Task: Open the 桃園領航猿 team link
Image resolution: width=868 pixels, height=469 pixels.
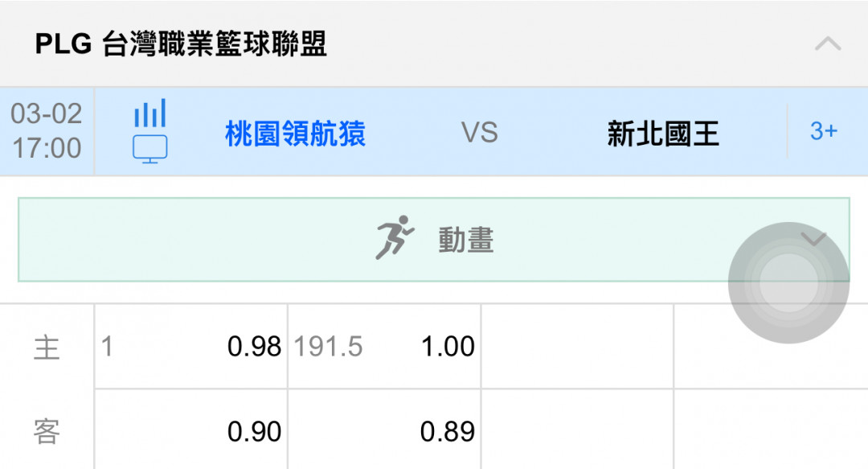Action: 295,134
